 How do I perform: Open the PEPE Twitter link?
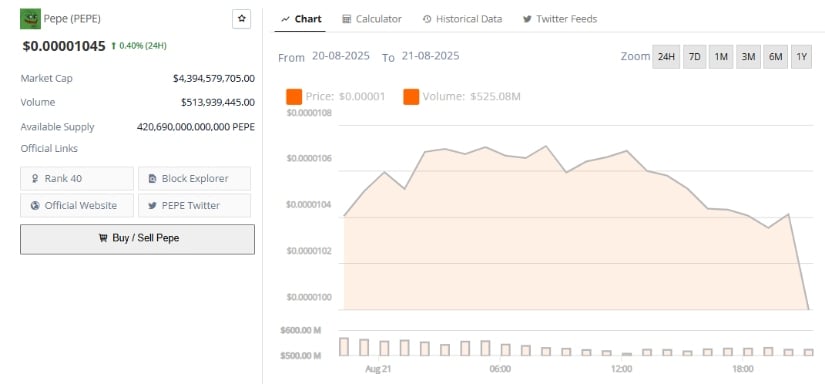coord(195,206)
